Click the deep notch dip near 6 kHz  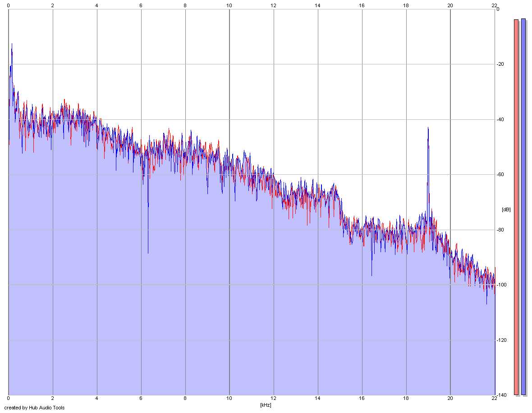[x=148, y=251]
